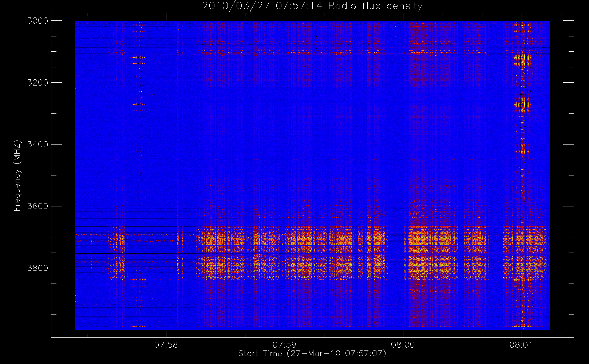Viewport: 589px width, 364px height.
Task: Select the 'Frequency (MHZ)' y-axis label
Action: click(17, 175)
